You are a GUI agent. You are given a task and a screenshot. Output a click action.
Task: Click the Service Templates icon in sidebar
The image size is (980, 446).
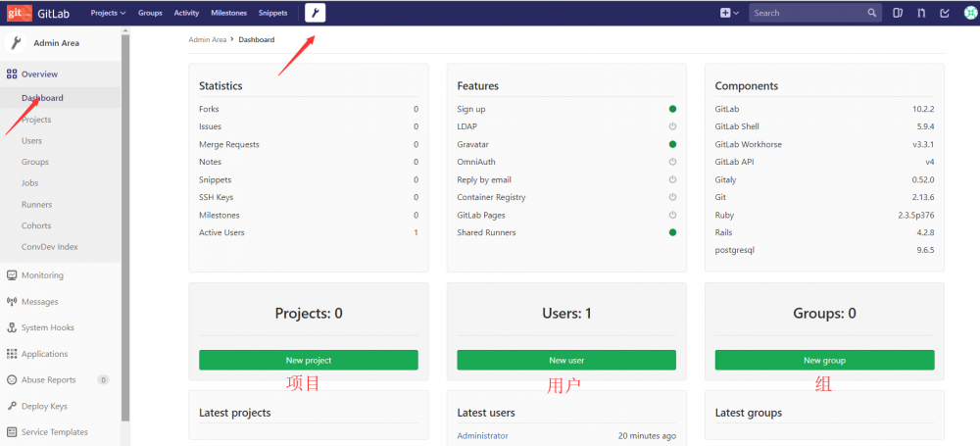[x=11, y=432]
